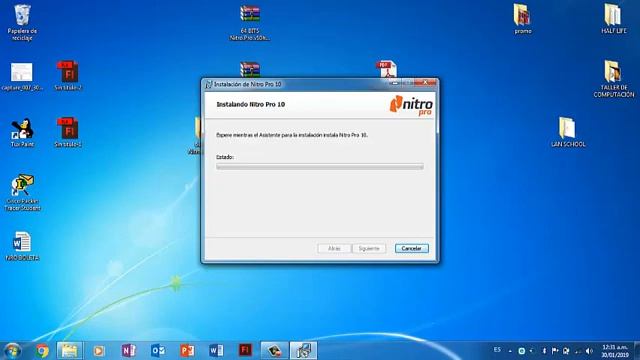
Task: Open OneNote from the taskbar
Action: (x=129, y=351)
